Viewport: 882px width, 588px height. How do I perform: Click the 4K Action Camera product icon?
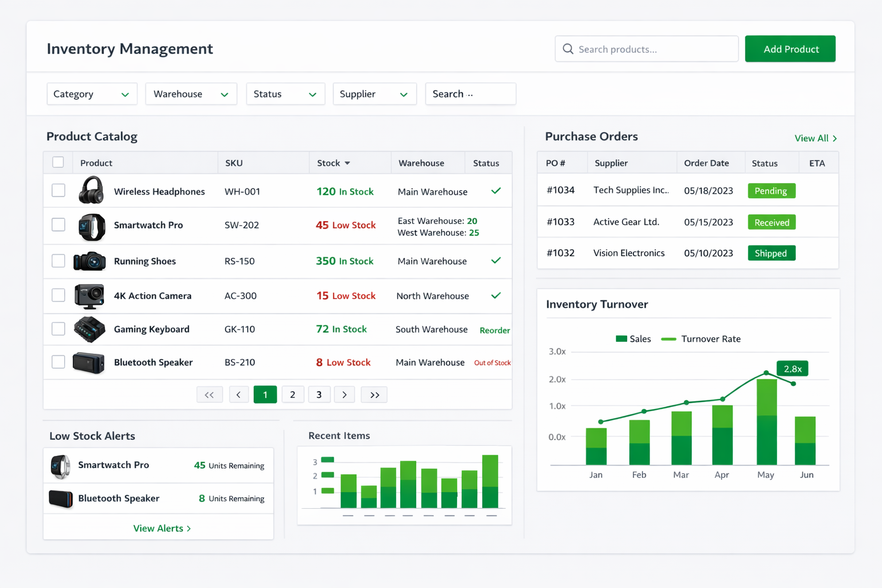90,296
